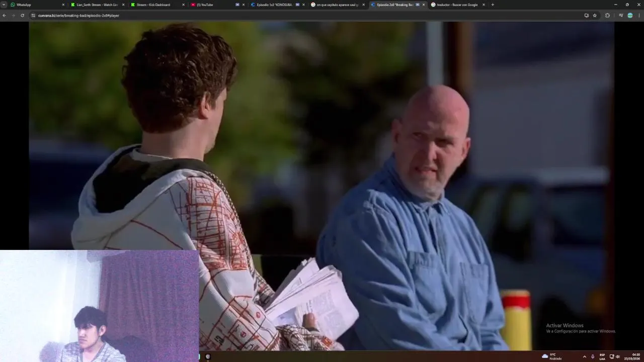This screenshot has width=644, height=362.
Task: Click the install/cast icon in address bar
Action: 586,16
